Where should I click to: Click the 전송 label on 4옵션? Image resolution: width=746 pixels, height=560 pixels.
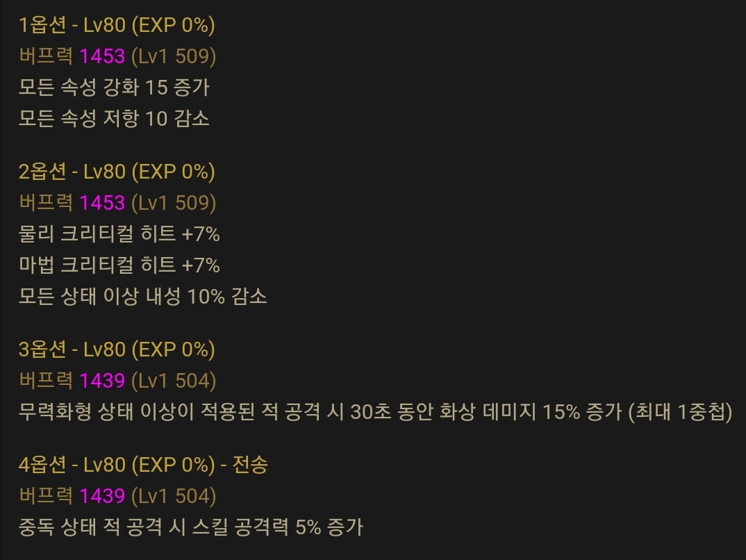[250, 465]
